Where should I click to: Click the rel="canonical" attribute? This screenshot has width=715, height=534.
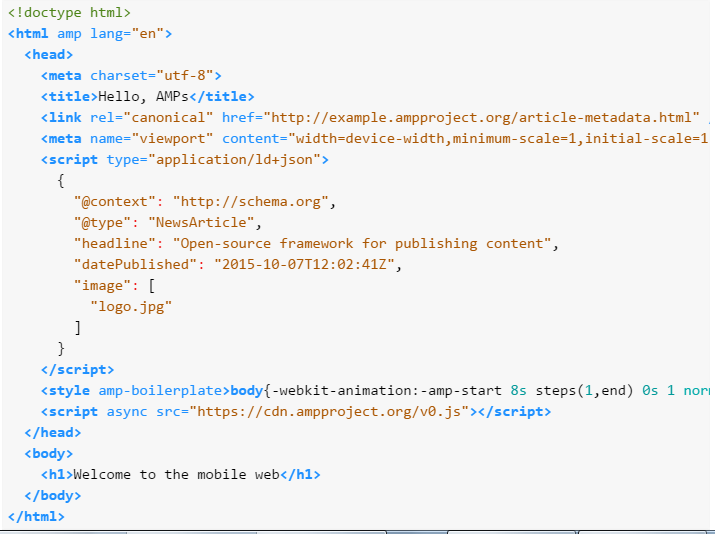coord(151,118)
